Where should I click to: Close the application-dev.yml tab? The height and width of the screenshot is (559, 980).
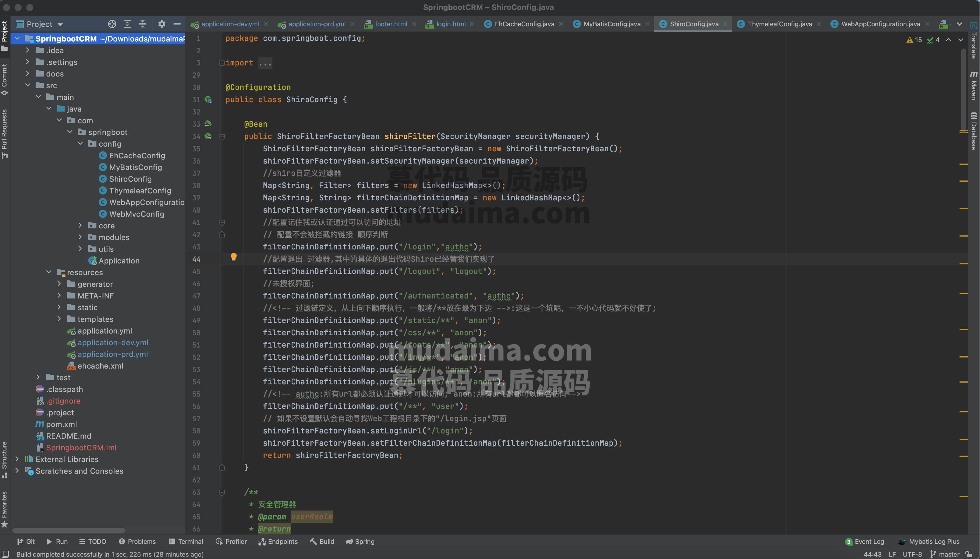click(x=266, y=24)
